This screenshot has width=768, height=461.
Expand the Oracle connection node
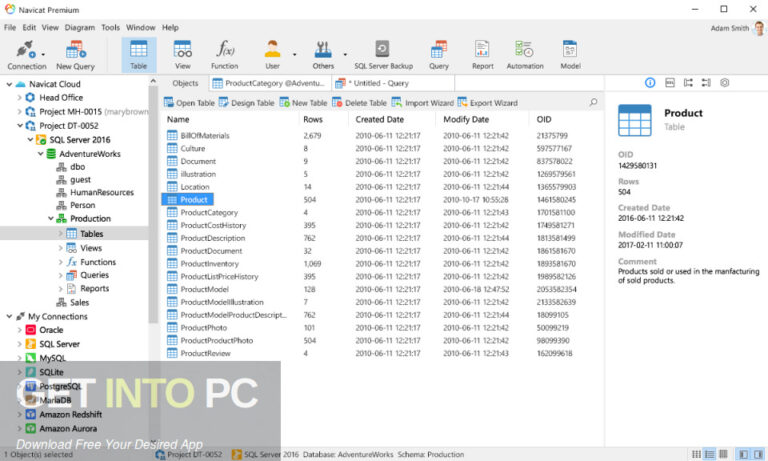coord(19,330)
